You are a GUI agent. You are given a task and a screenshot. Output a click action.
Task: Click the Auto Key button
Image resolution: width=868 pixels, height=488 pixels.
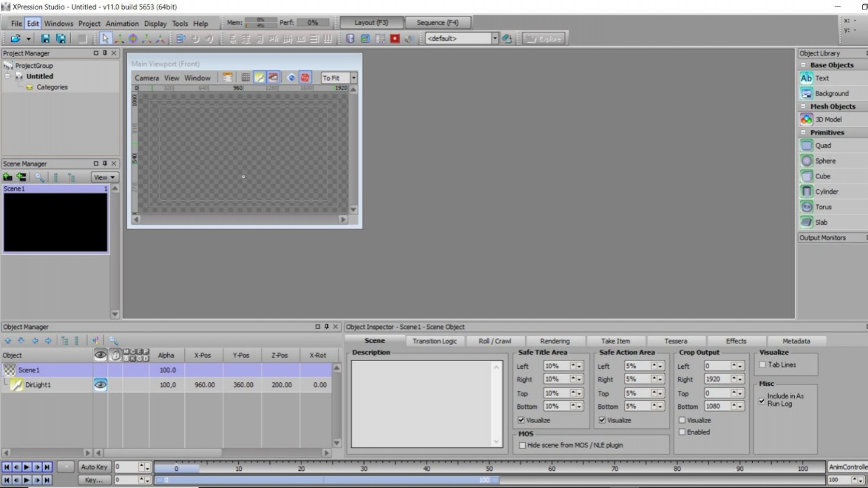click(x=94, y=467)
